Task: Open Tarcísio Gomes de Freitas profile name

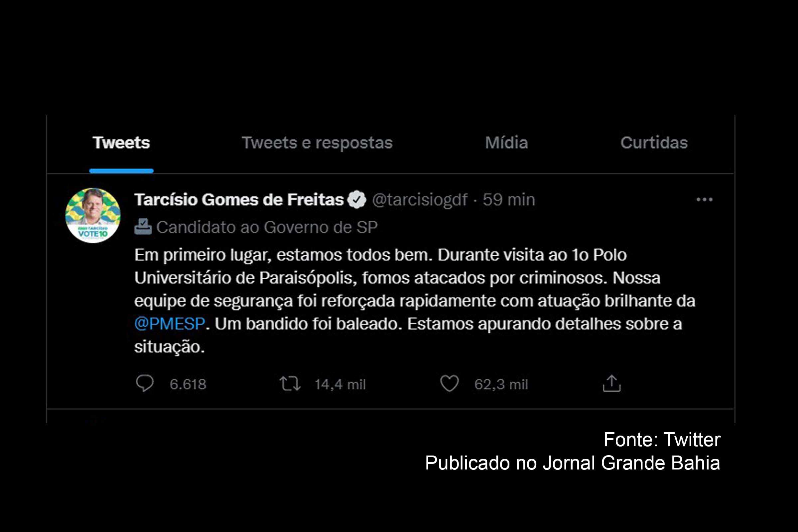Action: [237, 200]
